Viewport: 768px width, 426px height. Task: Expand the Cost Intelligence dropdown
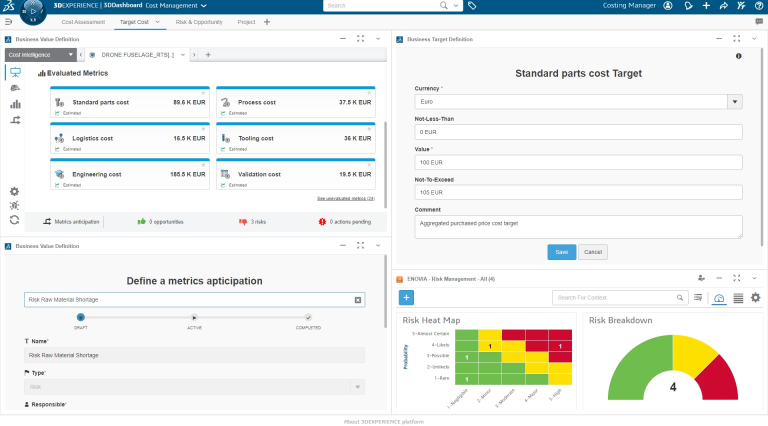40,54
